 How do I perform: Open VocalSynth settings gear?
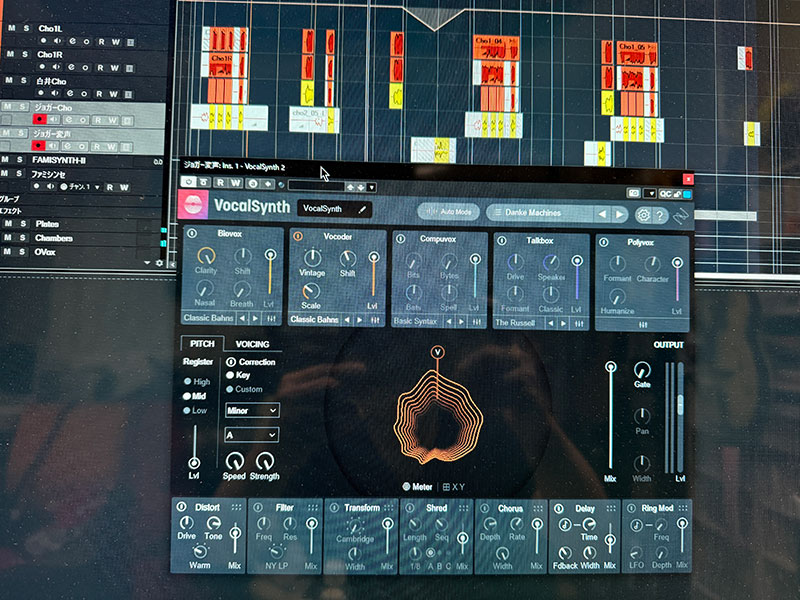coord(643,215)
